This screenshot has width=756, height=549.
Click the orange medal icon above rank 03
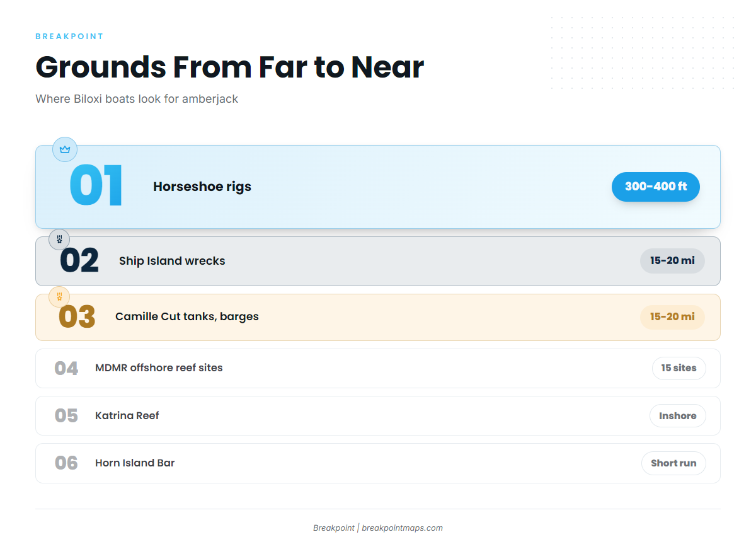(59, 296)
